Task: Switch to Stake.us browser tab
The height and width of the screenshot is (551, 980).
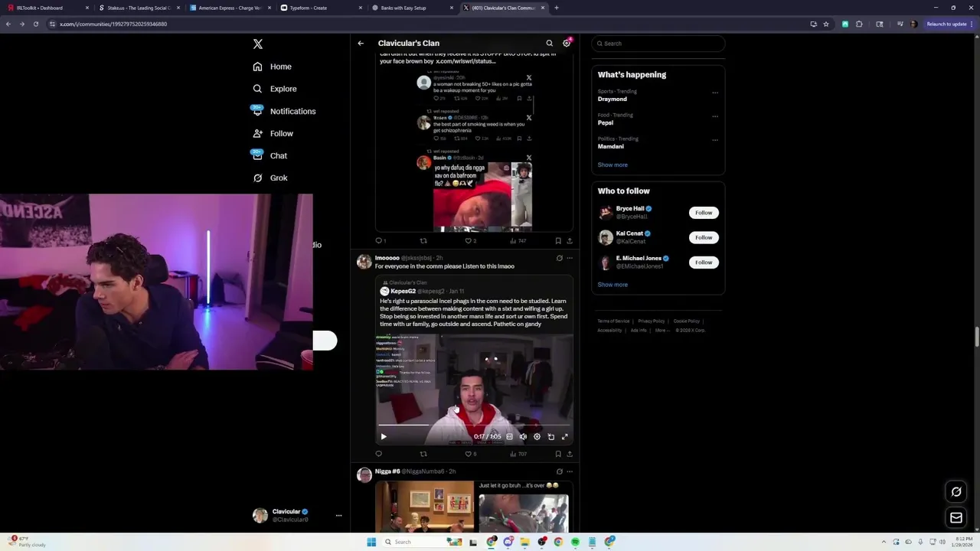Action: pyautogui.click(x=139, y=8)
